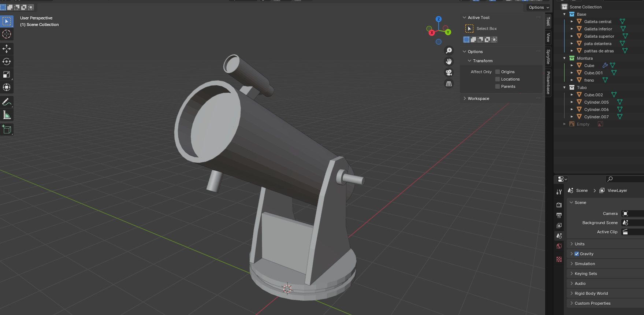Select the Galleta central object

[598, 22]
